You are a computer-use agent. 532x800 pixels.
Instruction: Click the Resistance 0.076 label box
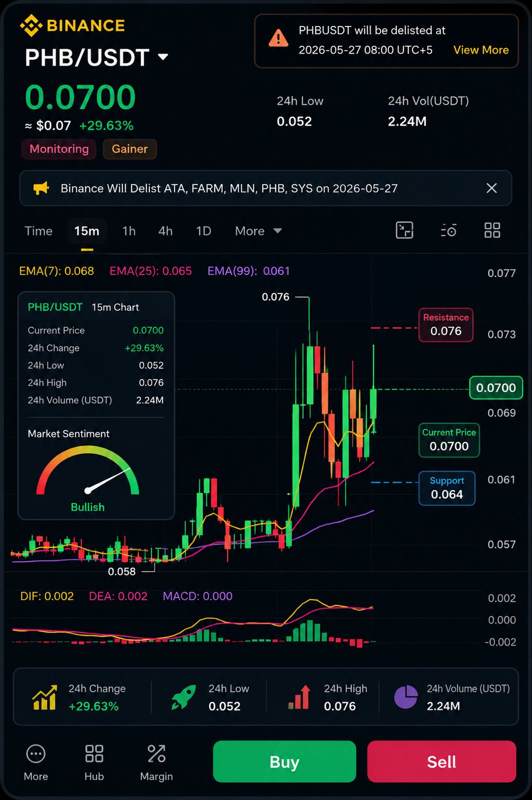(x=446, y=325)
